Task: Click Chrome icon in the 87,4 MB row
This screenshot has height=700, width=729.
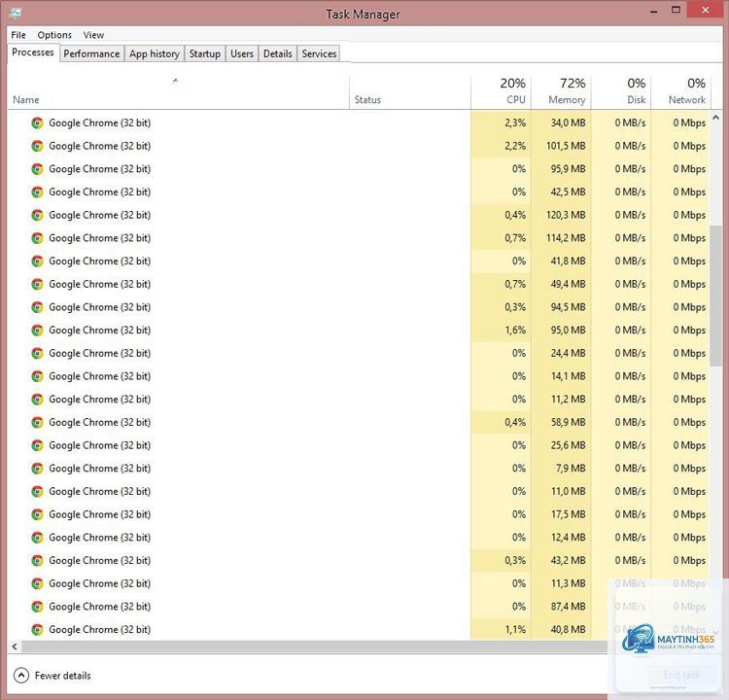Action: (x=37, y=607)
